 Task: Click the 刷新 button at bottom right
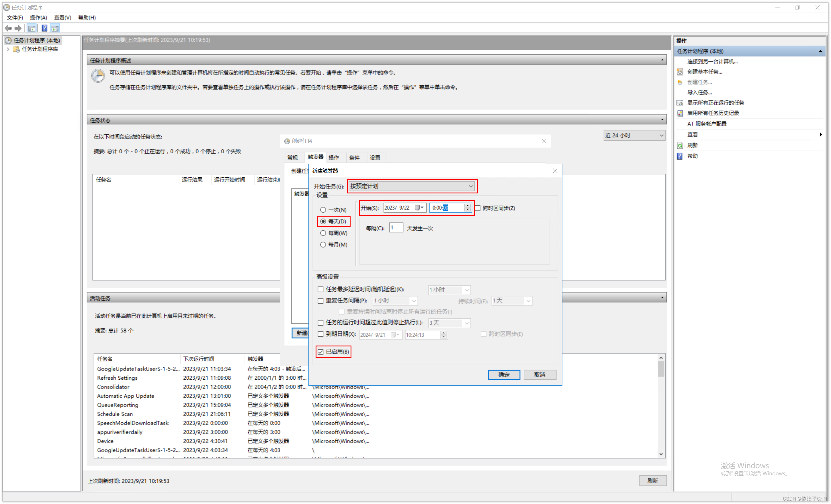point(653,481)
